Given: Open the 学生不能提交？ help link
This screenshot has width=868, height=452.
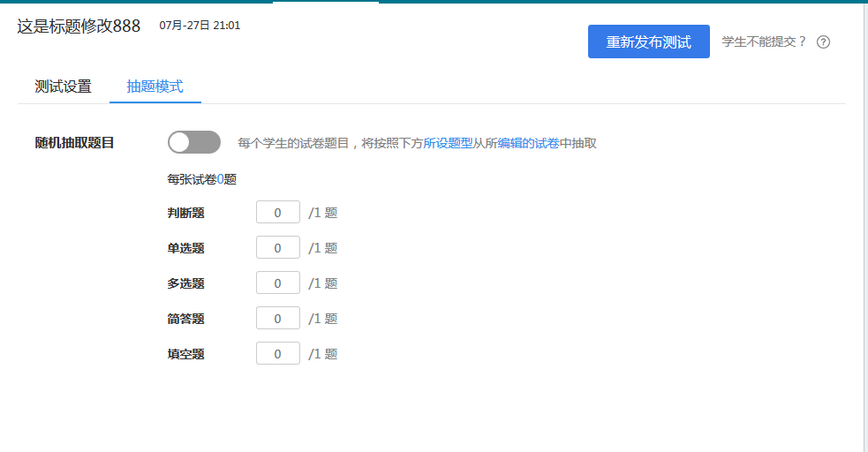Looking at the screenshot, I should pyautogui.click(x=764, y=42).
